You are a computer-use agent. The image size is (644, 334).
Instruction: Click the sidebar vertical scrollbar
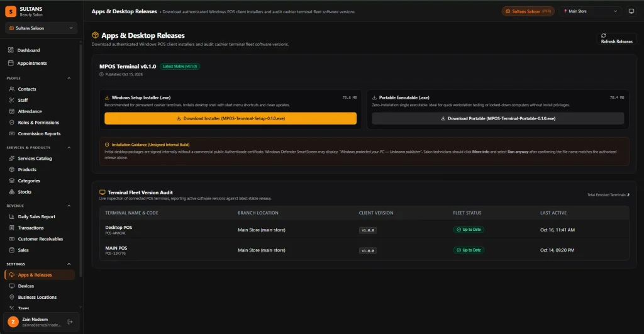(x=80, y=160)
